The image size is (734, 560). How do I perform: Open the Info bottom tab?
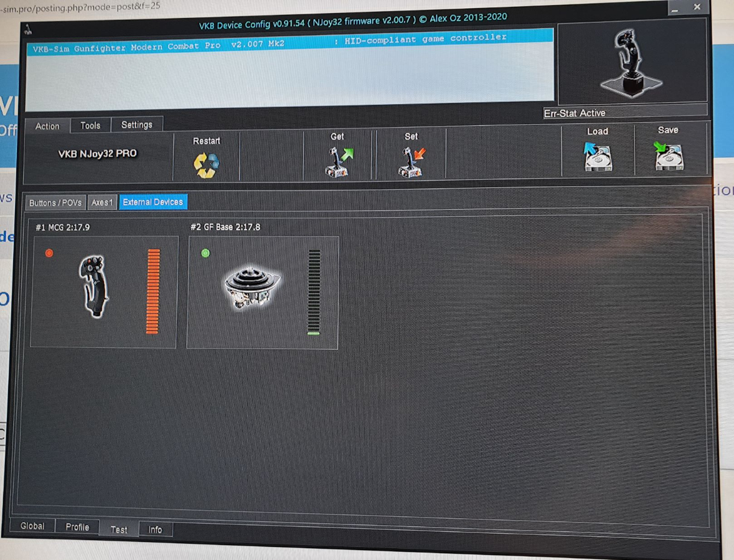156,530
